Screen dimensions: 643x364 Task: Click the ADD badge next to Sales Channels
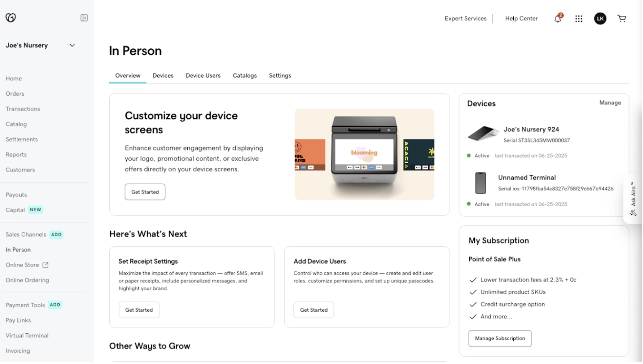56,235
